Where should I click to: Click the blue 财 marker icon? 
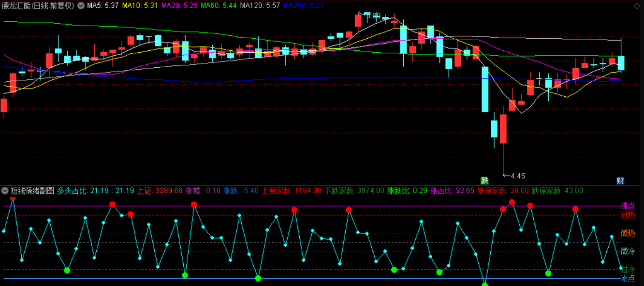(x=620, y=181)
